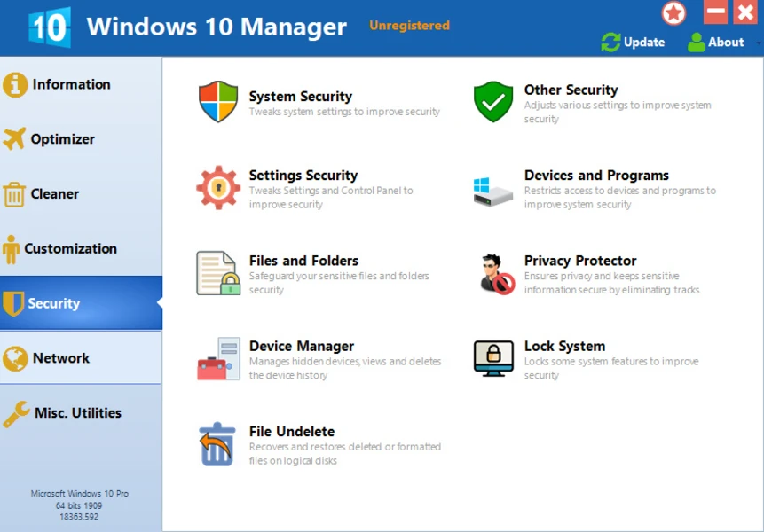Viewport: 764px width, 532px height.
Task: Click the Security sidebar shield icon
Action: click(x=12, y=304)
